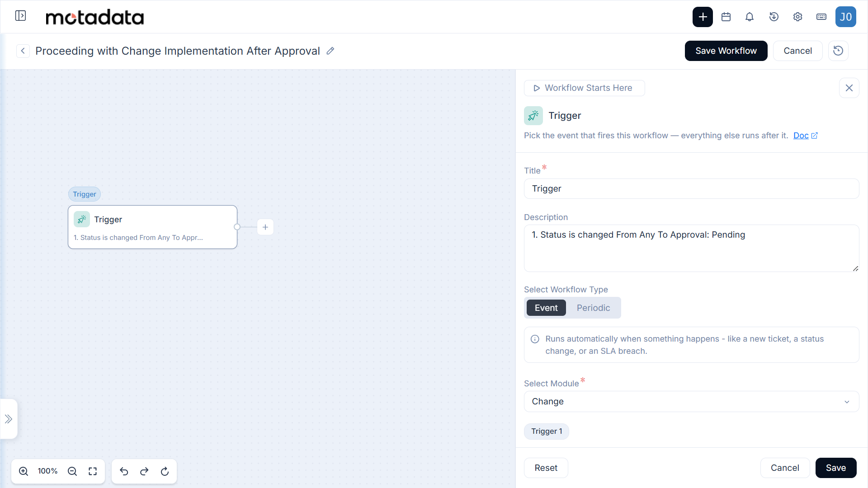Viewport: 868px width, 488px height.
Task: Zoom in on the workflow canvas
Action: (x=24, y=471)
